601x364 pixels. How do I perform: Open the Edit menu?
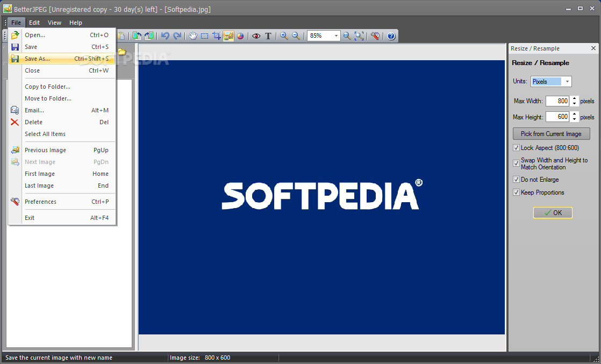click(x=34, y=23)
